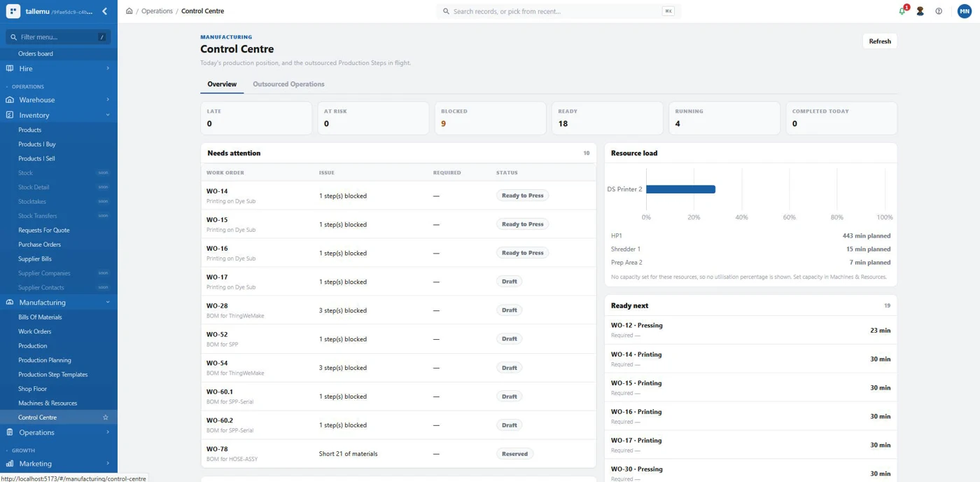Open the At Risk summary card
Image resolution: width=980 pixels, height=482 pixels.
click(x=373, y=118)
